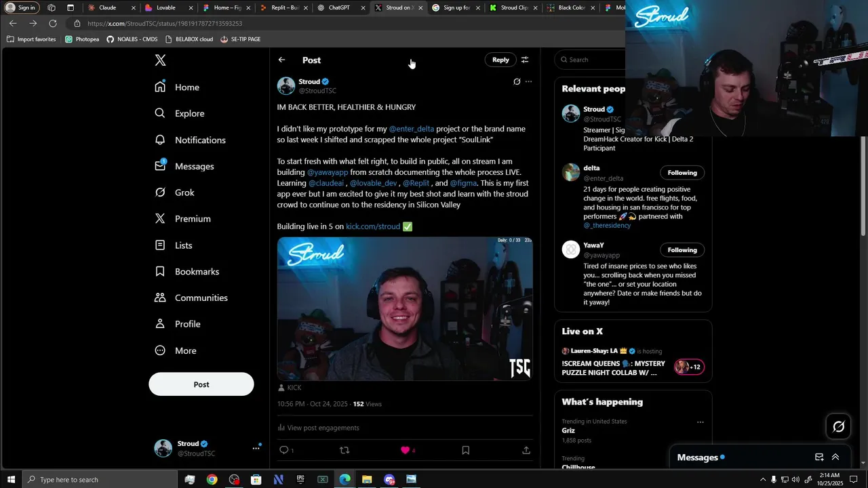
Task: Click the browser address bar URL
Action: [x=165, y=24]
